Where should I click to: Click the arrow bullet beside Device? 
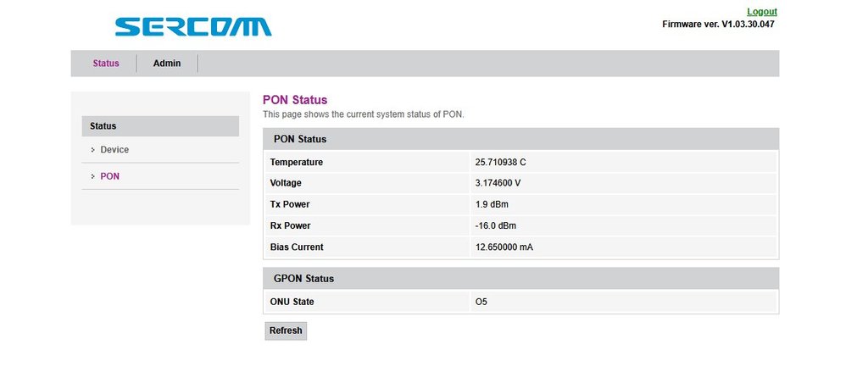[x=92, y=150]
